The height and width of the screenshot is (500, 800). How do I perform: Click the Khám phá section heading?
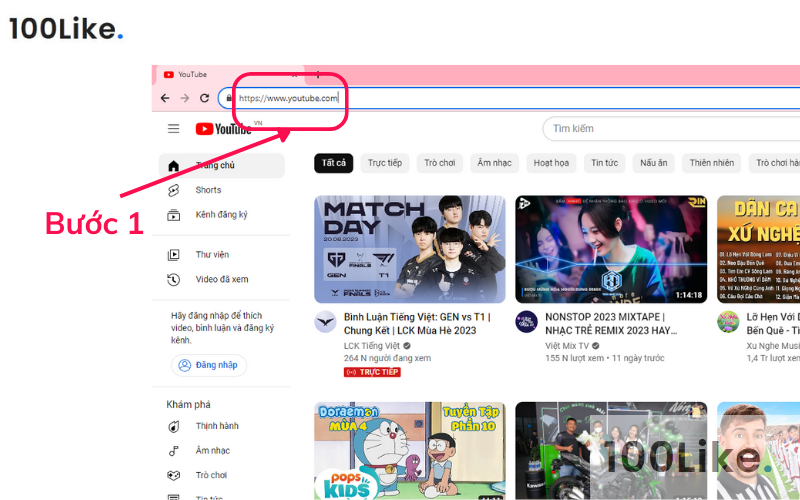(x=188, y=405)
